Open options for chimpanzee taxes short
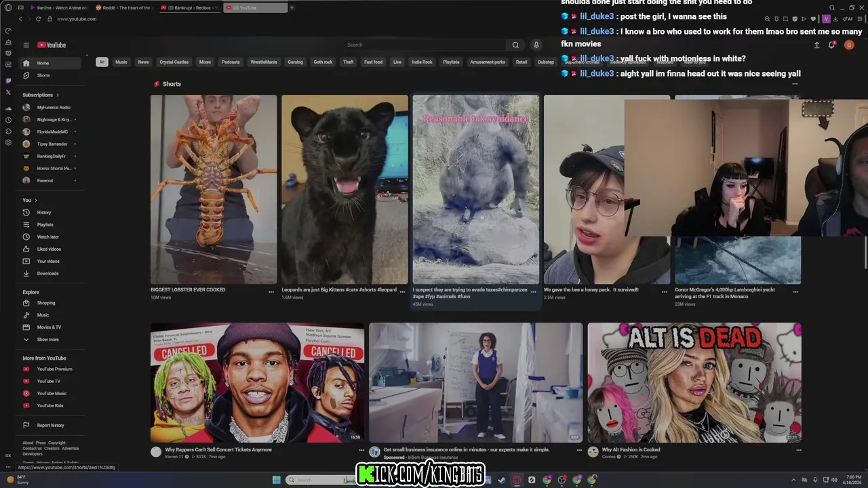Viewport: 868px width, 488px height. point(533,291)
